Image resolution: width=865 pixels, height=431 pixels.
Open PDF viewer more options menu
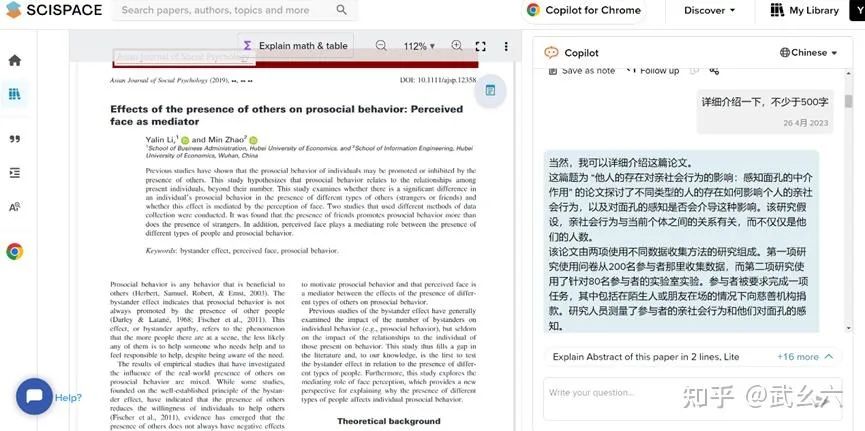[506, 46]
